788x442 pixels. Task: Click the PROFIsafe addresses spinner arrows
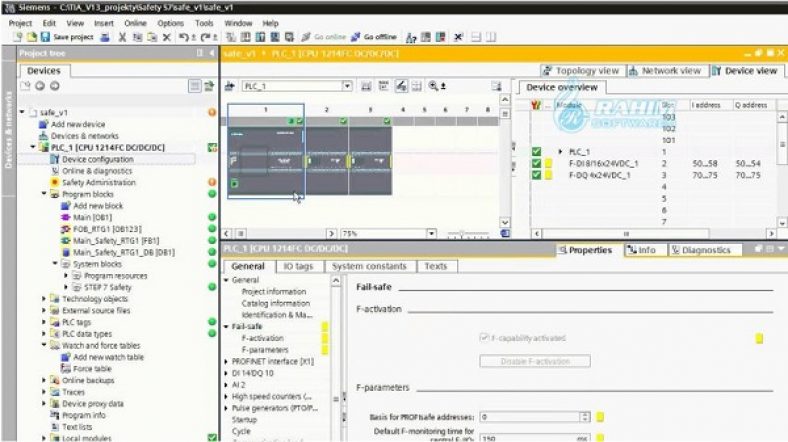pos(584,417)
